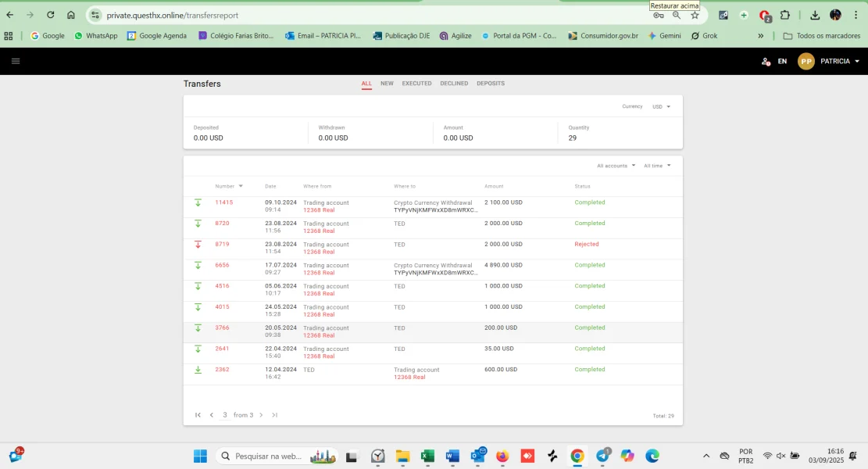Open the Currency USD dropdown
Image resolution: width=868 pixels, height=469 pixels.
[661, 106]
